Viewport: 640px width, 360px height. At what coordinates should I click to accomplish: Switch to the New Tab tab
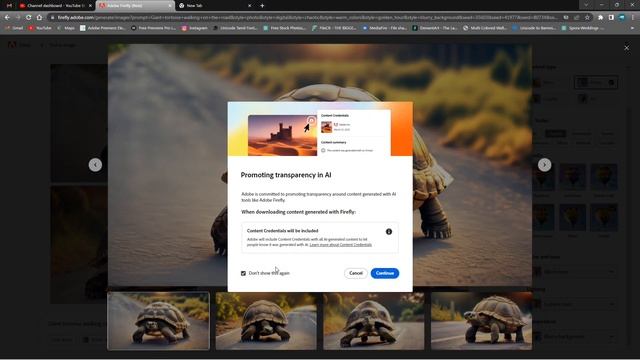(x=214, y=6)
